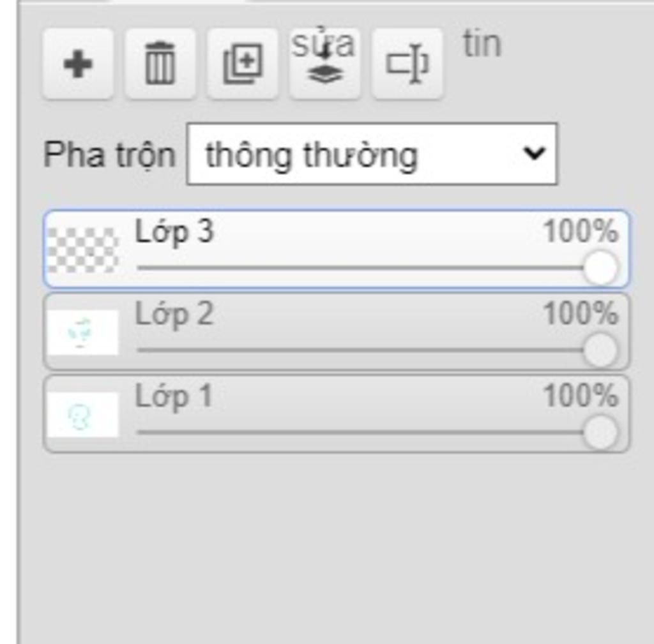
Task: Select the Lớp 2 layer thumbnail
Action: [83, 333]
